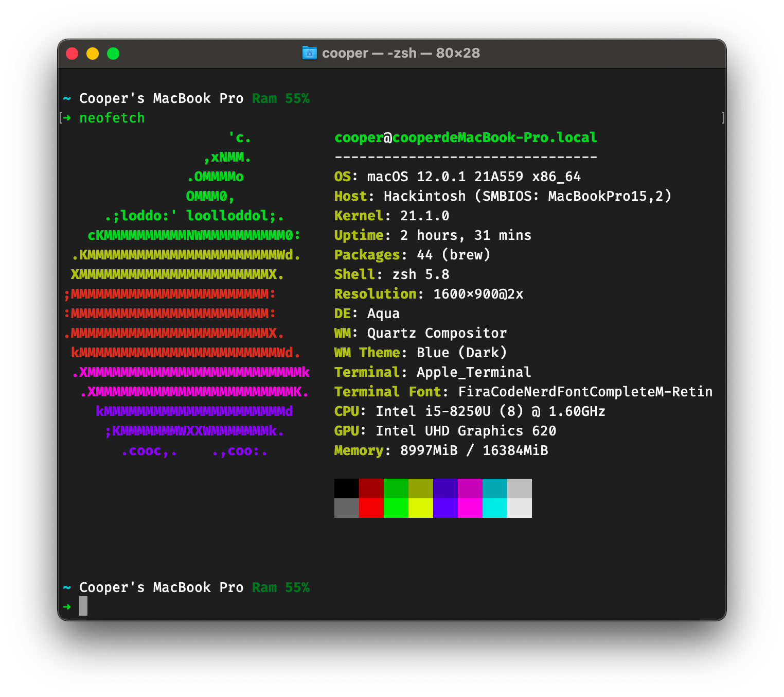Click the black swatch in the neofetch palette
This screenshot has height=697, width=784.
(347, 488)
